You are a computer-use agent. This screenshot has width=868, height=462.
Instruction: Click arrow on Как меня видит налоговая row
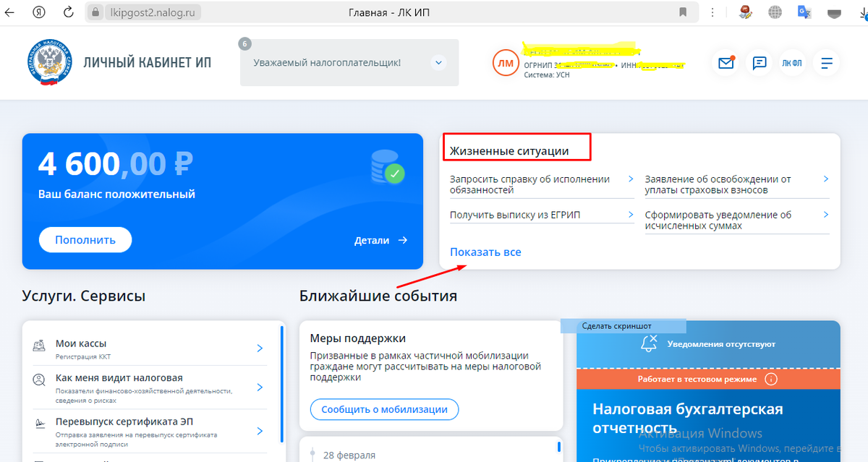[x=260, y=388]
